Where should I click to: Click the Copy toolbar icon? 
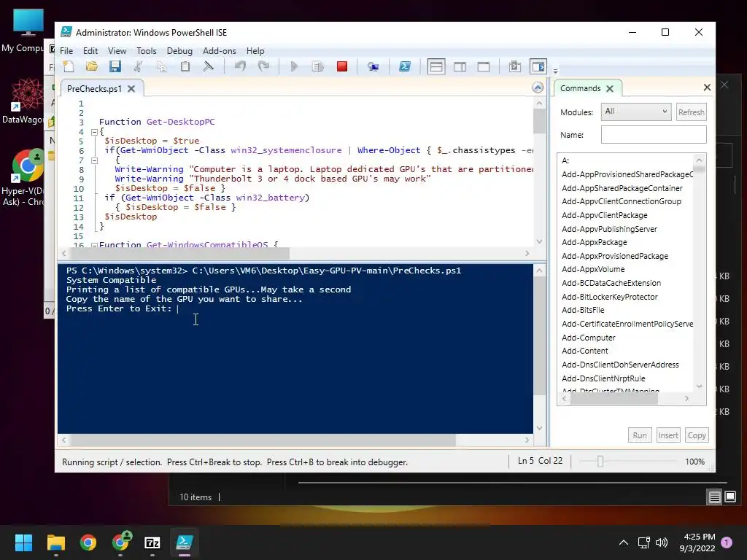click(x=161, y=66)
